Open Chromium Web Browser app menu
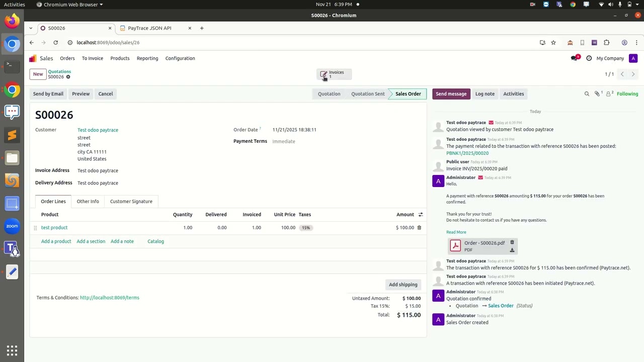Screen dimensions: 644x362 click(x=70, y=5)
